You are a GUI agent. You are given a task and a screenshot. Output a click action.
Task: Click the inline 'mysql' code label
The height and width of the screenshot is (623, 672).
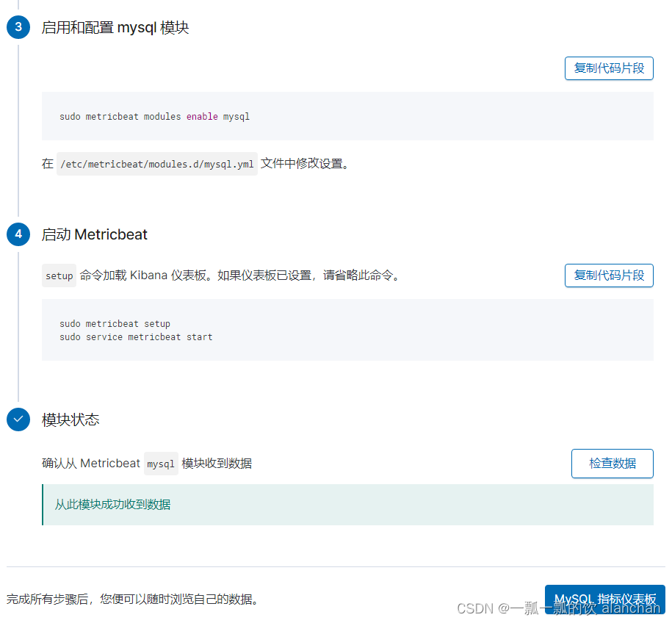pos(161,464)
